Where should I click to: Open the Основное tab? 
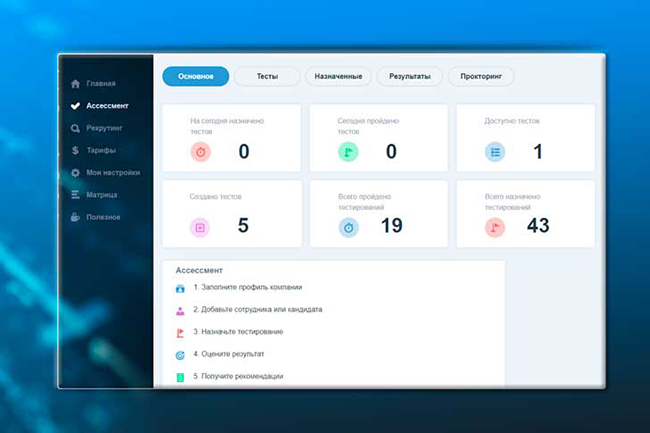(196, 76)
